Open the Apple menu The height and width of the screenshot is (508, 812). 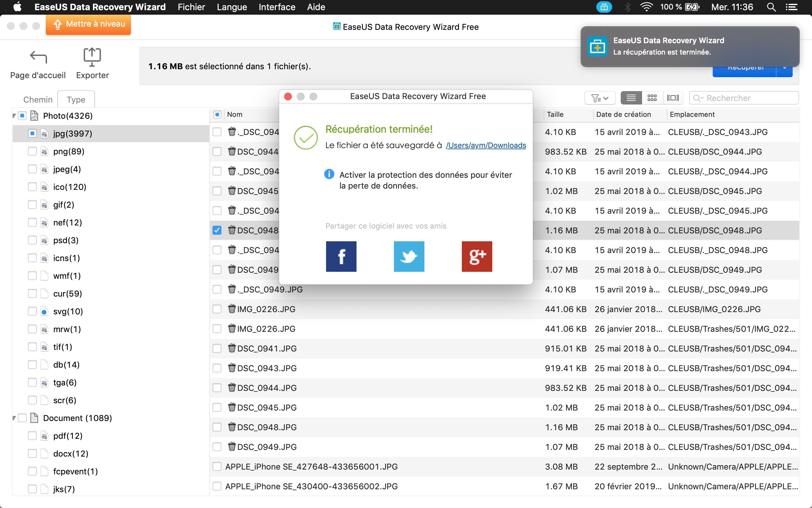point(17,7)
